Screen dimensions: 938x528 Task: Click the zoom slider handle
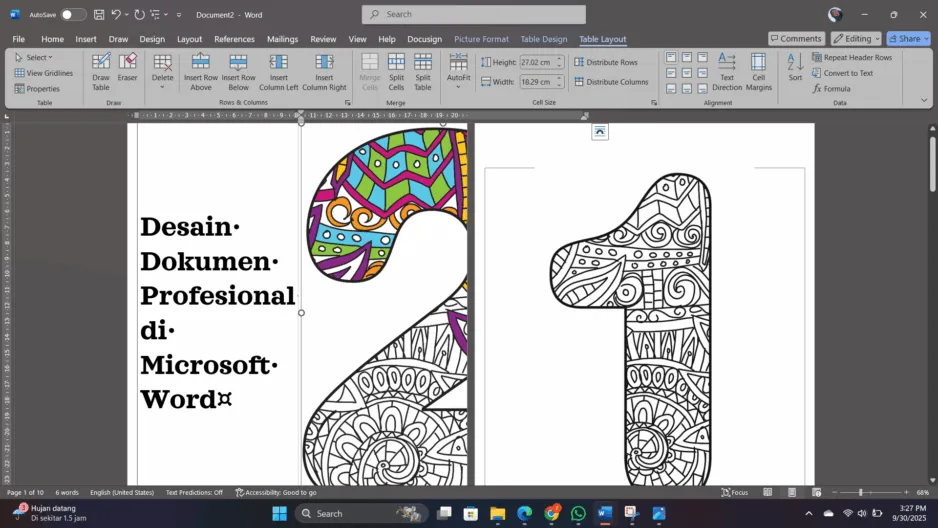[x=861, y=492]
